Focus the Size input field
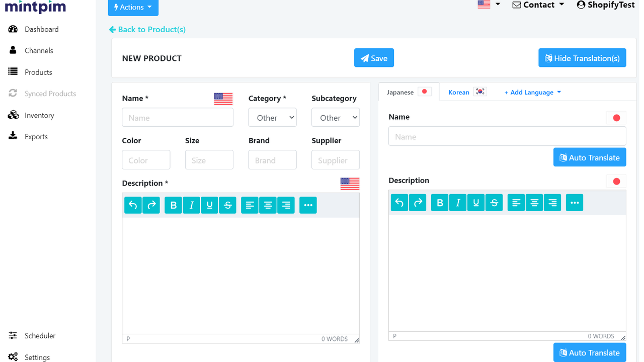The width and height of the screenshot is (644, 362). (209, 160)
